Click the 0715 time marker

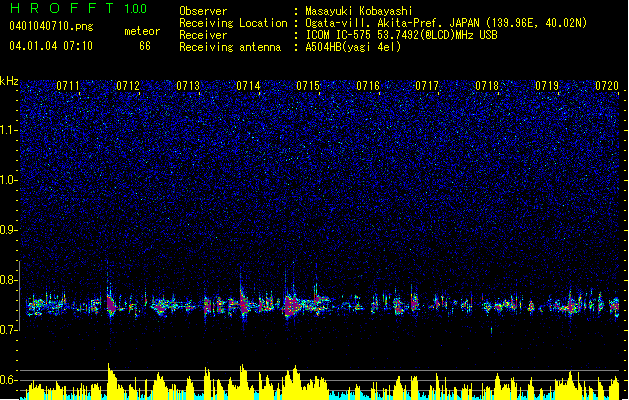pyautogui.click(x=308, y=86)
